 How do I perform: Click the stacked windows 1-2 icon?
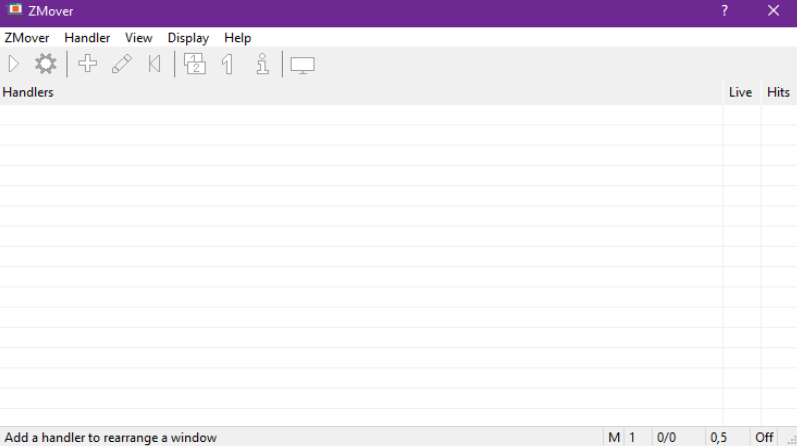tap(195, 64)
